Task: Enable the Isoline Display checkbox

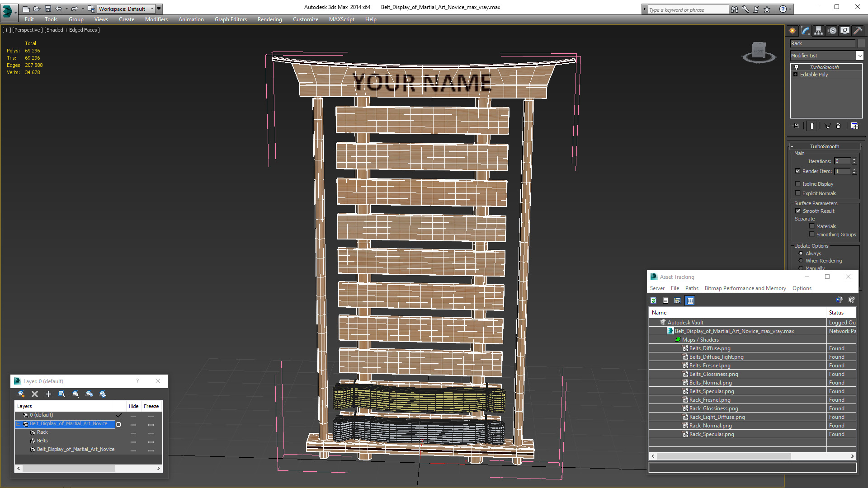Action: (797, 184)
